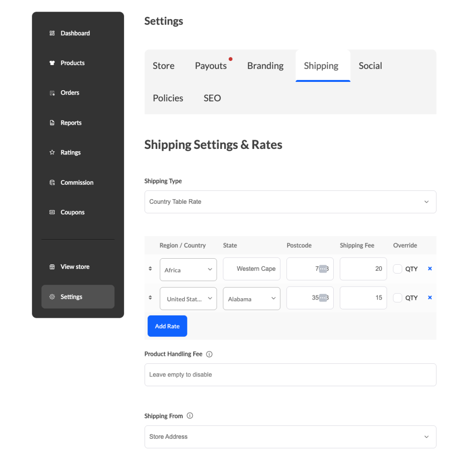Click the autofill badge in postcode 35 field

point(323,298)
